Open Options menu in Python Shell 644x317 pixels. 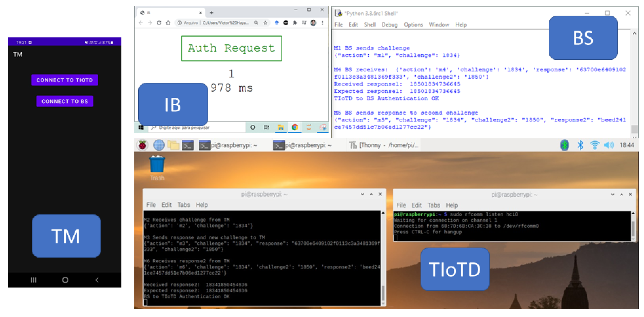click(413, 25)
